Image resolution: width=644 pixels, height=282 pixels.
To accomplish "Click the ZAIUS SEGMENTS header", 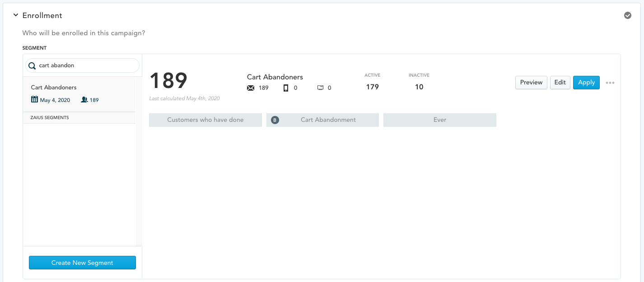I will tap(79, 118).
